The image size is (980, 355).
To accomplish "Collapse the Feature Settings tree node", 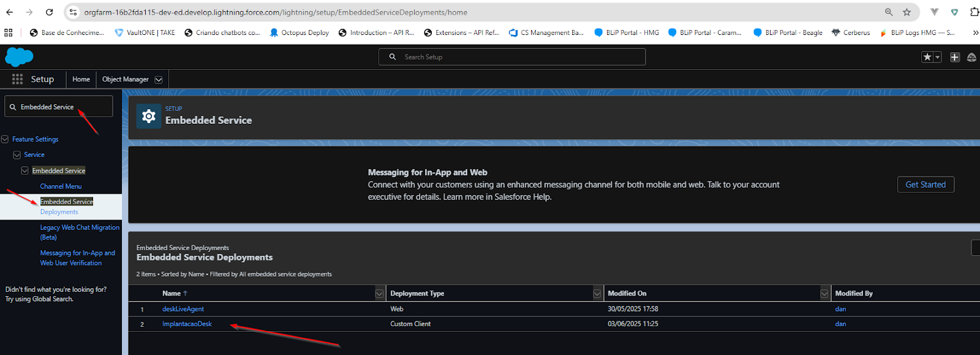I will tap(5, 139).
